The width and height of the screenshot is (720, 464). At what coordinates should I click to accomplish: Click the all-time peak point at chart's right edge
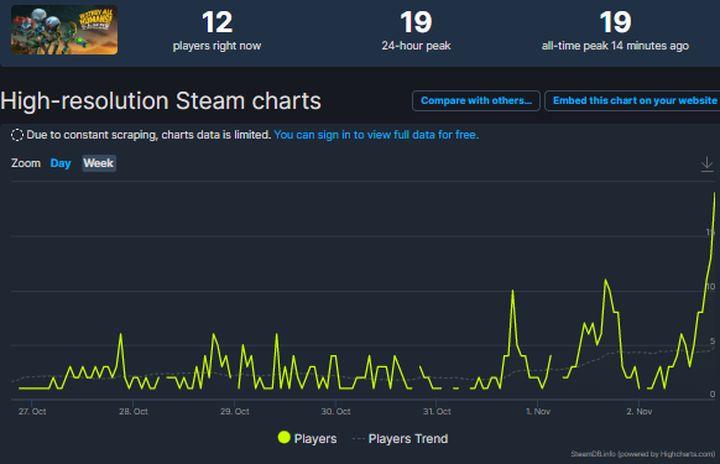(715, 193)
